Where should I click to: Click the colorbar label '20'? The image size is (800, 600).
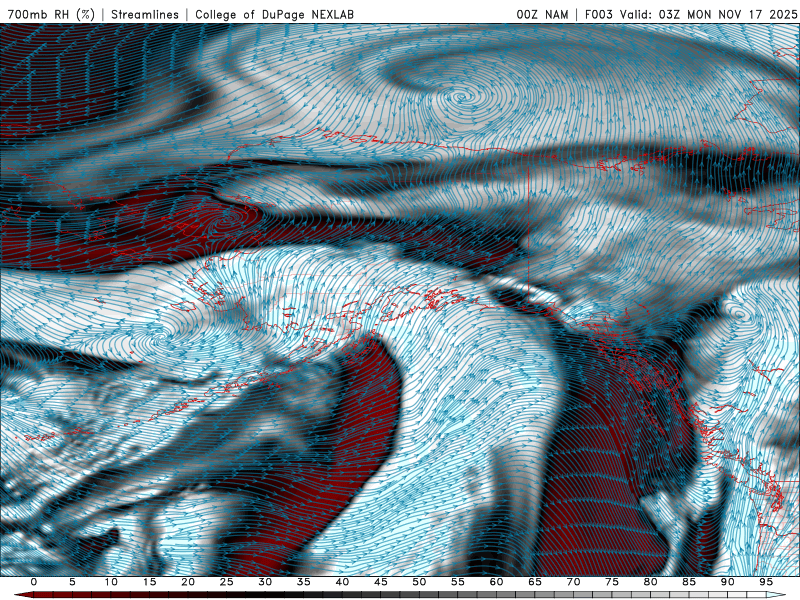point(188,582)
